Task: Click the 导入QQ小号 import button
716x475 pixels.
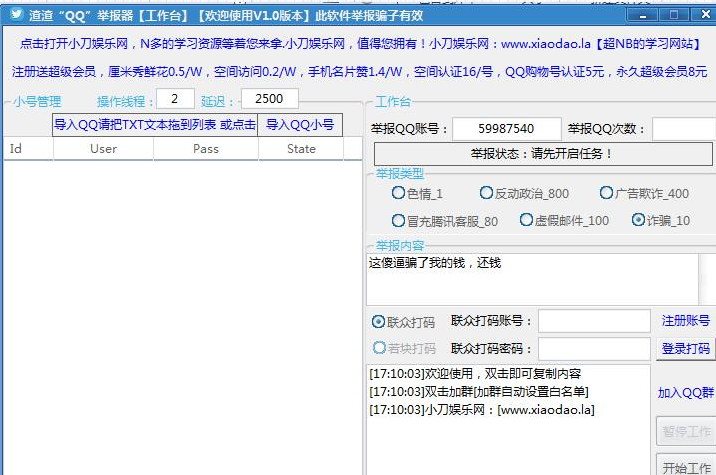Action: click(x=300, y=125)
